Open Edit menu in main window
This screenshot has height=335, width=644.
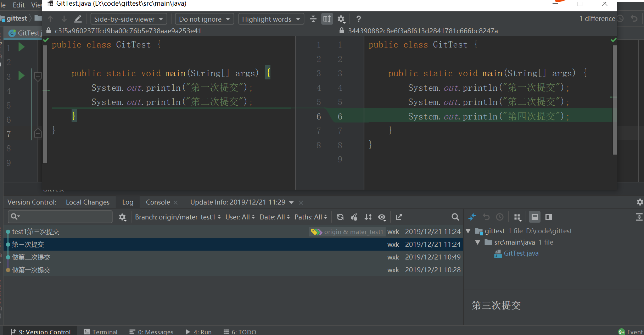[18, 5]
